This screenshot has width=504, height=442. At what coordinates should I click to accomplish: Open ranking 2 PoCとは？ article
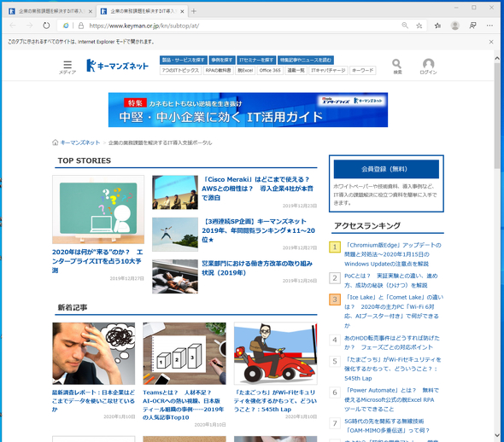click(391, 280)
